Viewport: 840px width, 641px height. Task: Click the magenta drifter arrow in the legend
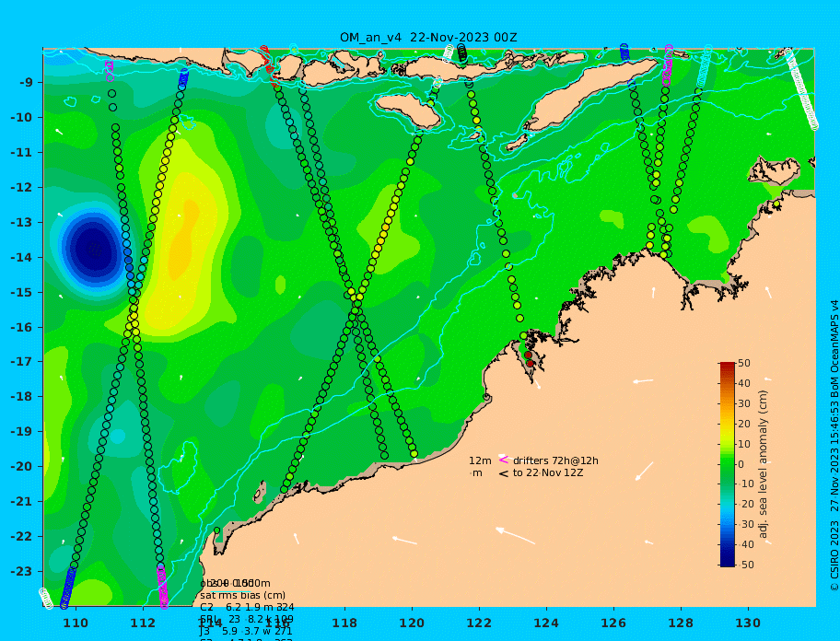(504, 460)
